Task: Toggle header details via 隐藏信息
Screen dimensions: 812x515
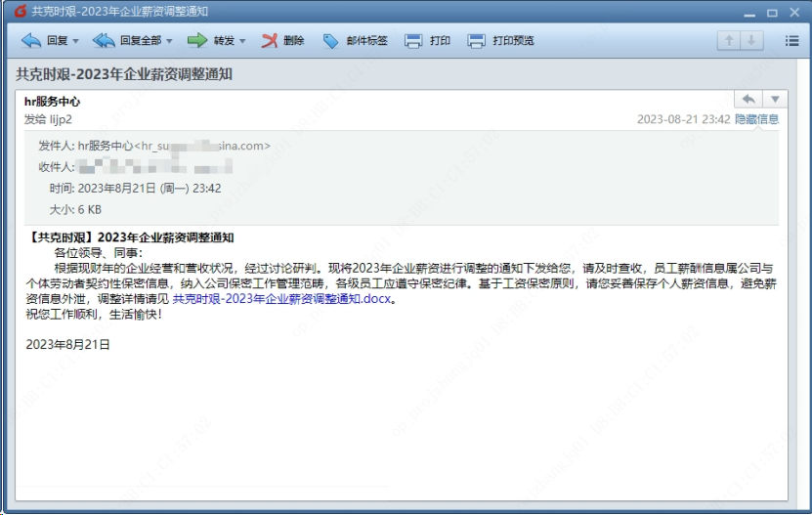Action: (756, 119)
